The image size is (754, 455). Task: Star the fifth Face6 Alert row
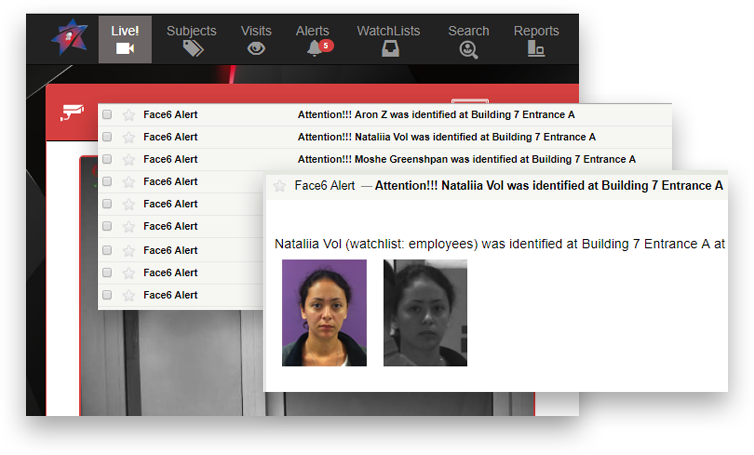pyautogui.click(x=128, y=204)
